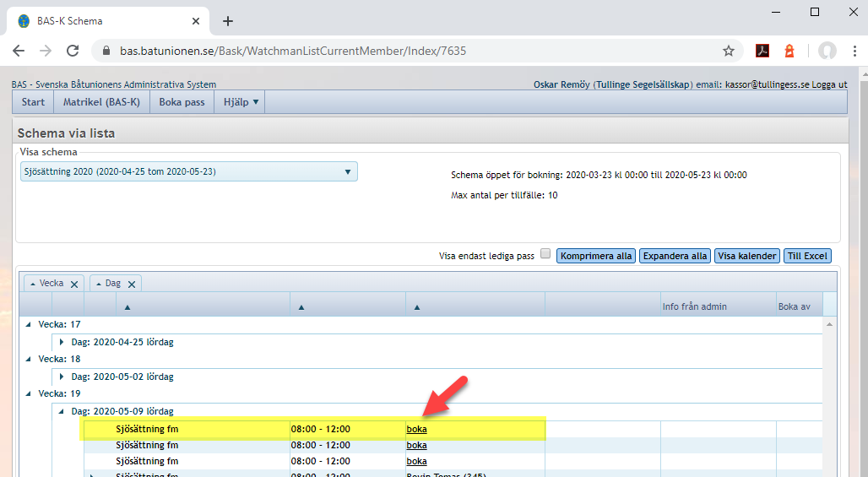Select the BAS-K Schema browser tab

108,21
